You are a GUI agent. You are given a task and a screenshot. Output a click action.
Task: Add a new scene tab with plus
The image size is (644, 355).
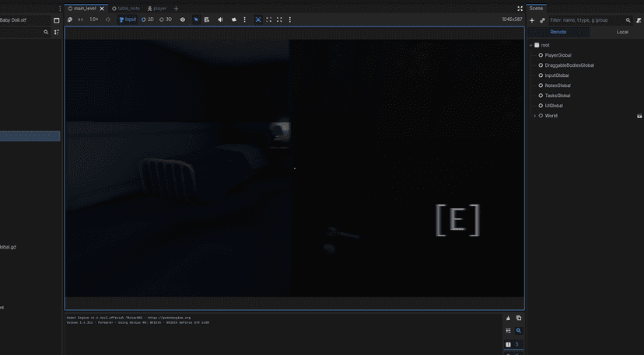(176, 9)
